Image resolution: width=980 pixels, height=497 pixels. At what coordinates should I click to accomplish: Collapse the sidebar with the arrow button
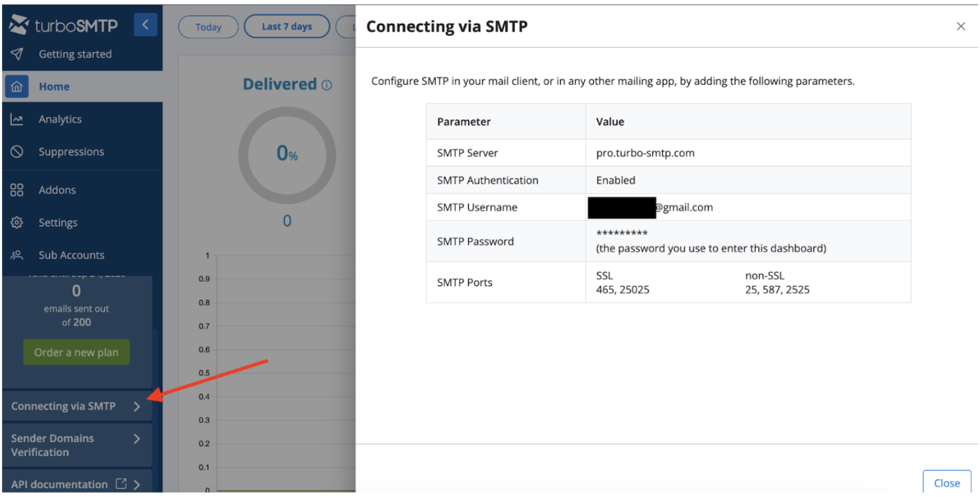[145, 26]
